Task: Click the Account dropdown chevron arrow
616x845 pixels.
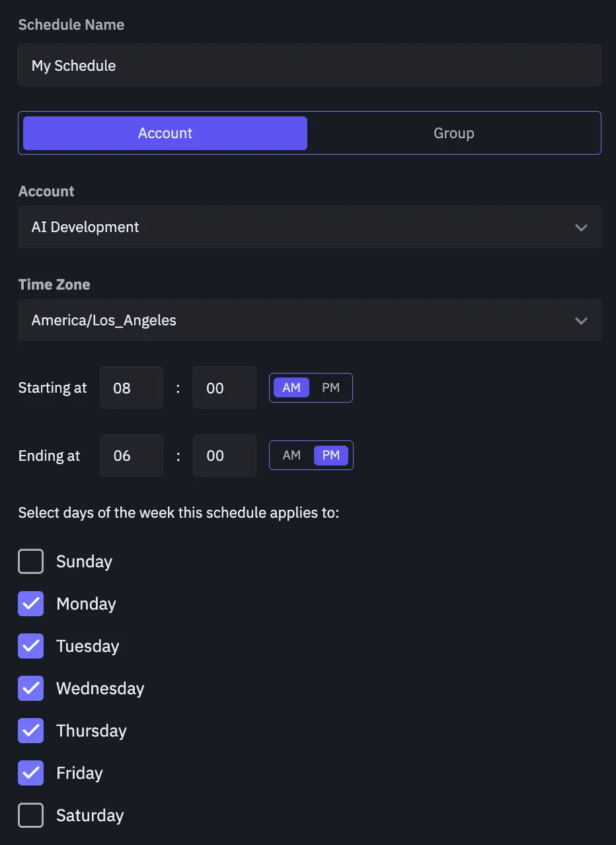Action: tap(581, 227)
